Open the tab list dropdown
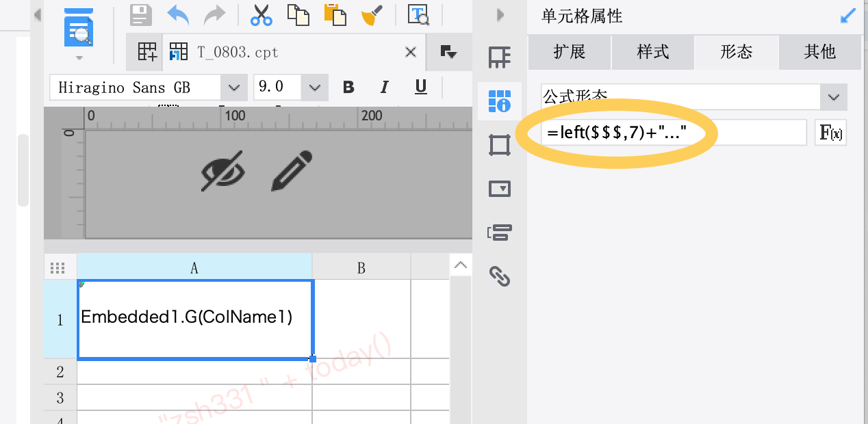The height and width of the screenshot is (424, 868). [x=448, y=52]
